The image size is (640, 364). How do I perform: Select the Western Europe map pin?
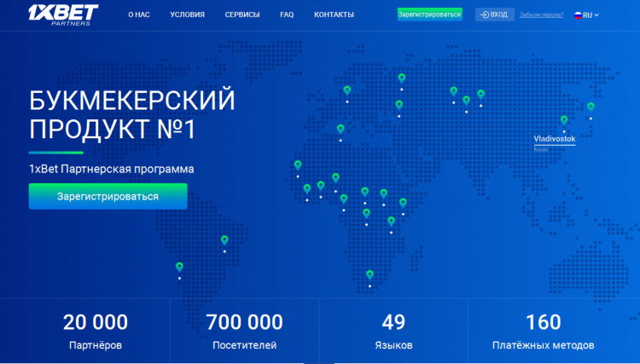pos(347,90)
